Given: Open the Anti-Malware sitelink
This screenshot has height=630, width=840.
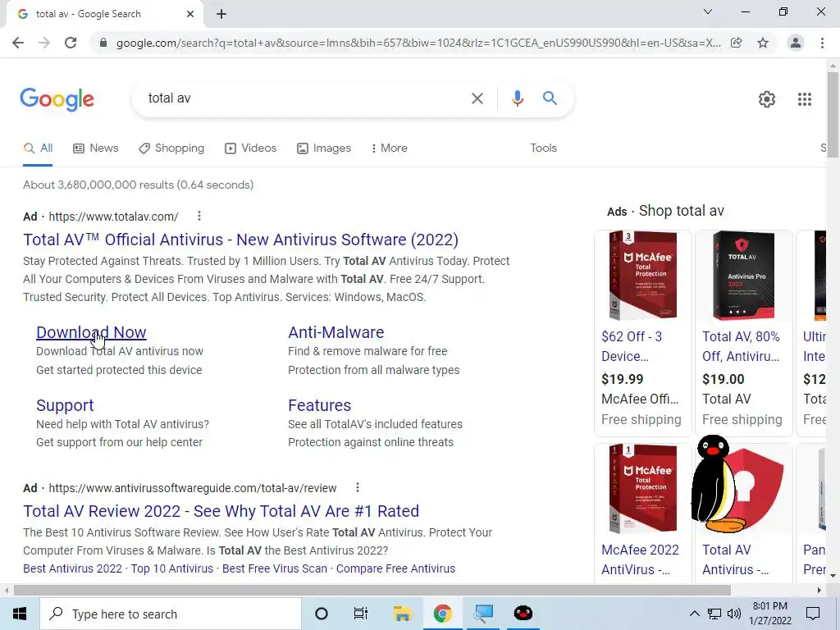Looking at the screenshot, I should (x=336, y=332).
